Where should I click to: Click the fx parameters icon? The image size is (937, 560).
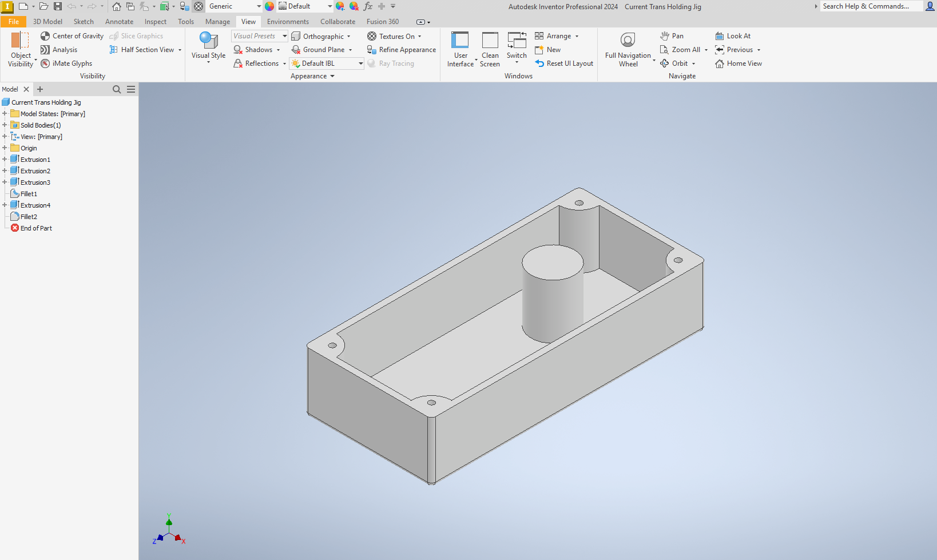(368, 6)
